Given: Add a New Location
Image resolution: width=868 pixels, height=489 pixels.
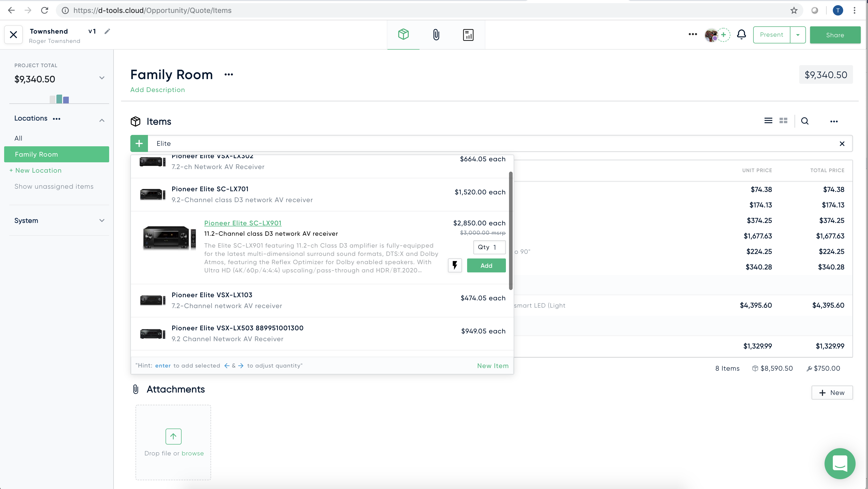Looking at the screenshot, I should pos(35,170).
